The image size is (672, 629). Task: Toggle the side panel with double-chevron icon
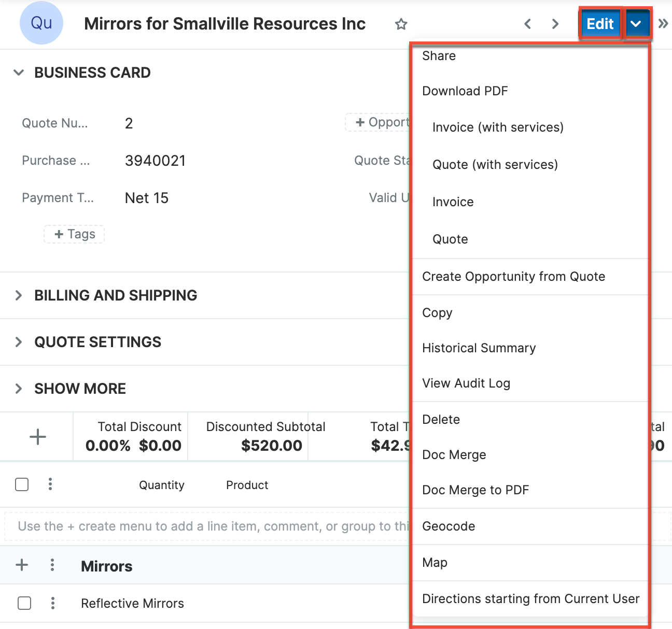(663, 23)
